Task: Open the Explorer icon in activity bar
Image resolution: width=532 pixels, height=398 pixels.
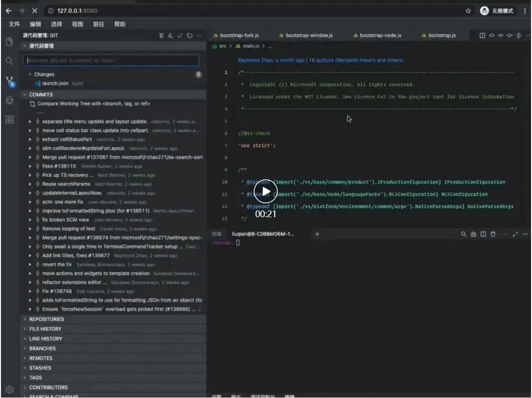Action: pyautogui.click(x=9, y=42)
